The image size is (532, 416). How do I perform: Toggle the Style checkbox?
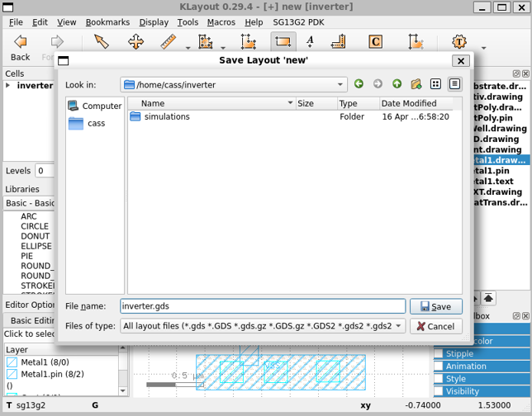(x=439, y=379)
